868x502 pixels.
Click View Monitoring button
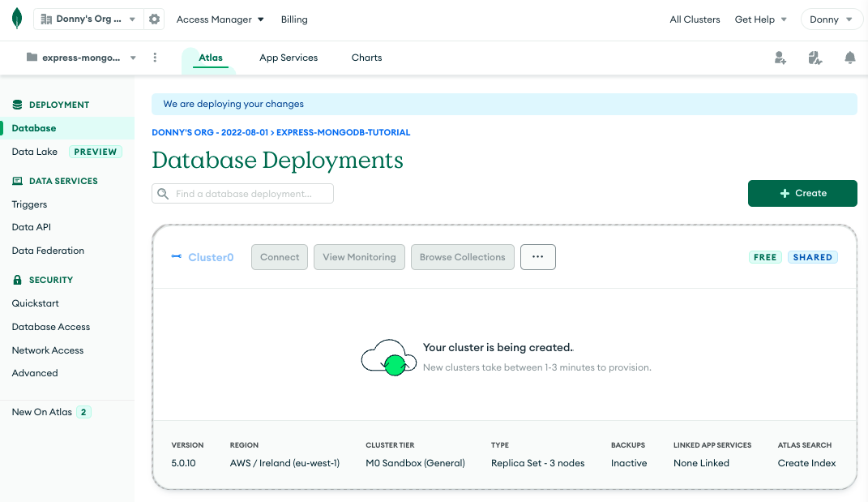(x=359, y=257)
